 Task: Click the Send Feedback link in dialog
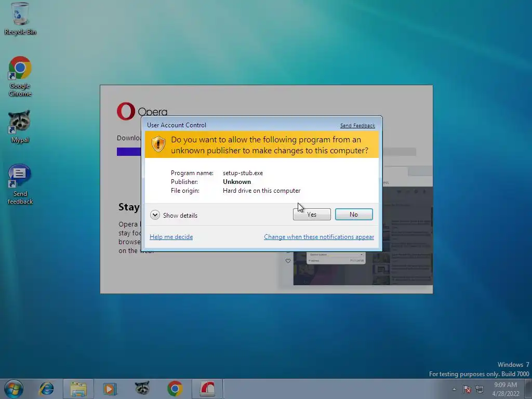(x=357, y=126)
